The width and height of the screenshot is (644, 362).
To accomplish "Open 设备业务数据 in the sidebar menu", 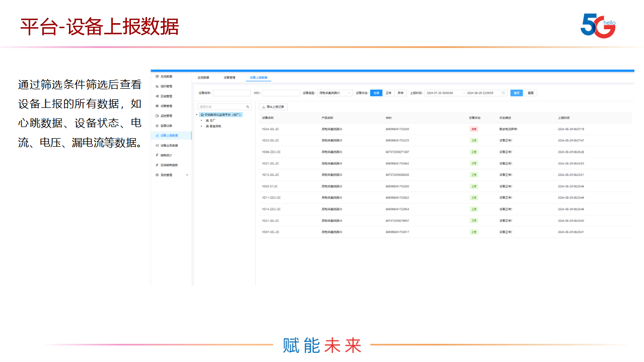I will click(169, 145).
